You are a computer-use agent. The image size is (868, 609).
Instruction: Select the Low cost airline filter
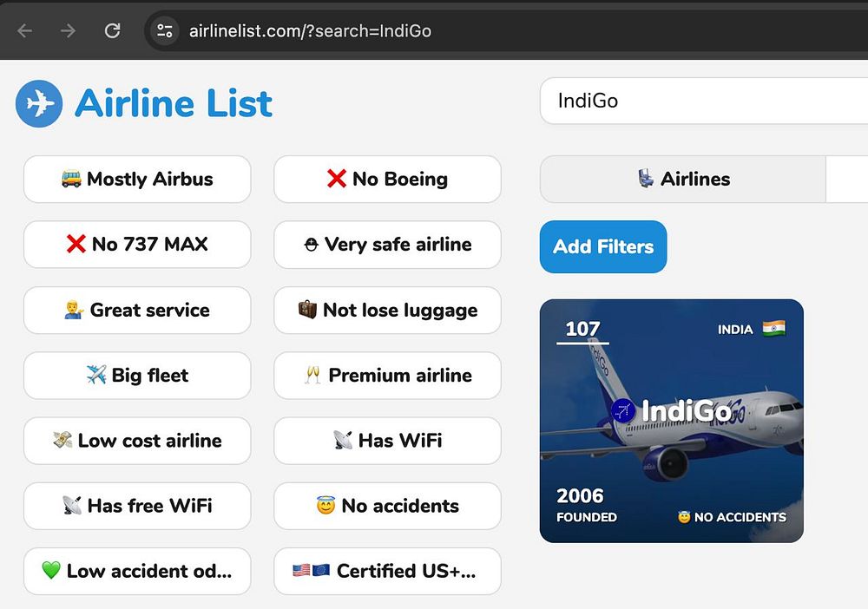tap(137, 441)
